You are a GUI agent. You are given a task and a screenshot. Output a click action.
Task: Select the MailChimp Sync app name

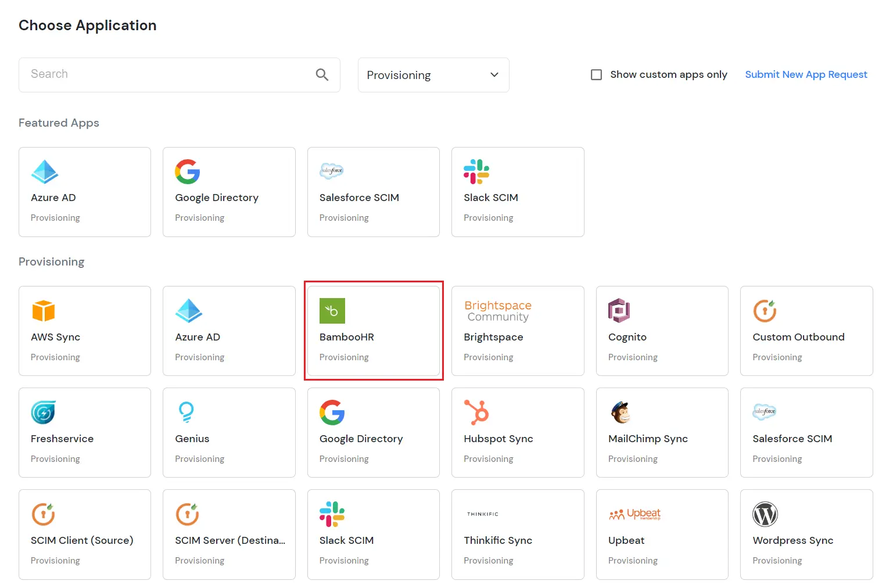[x=648, y=439]
